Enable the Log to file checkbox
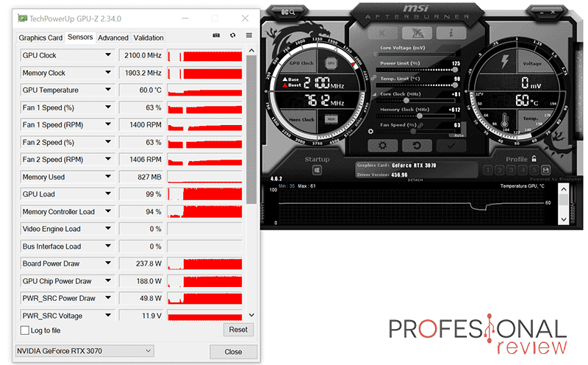This screenshot has width=588, height=365. point(25,330)
